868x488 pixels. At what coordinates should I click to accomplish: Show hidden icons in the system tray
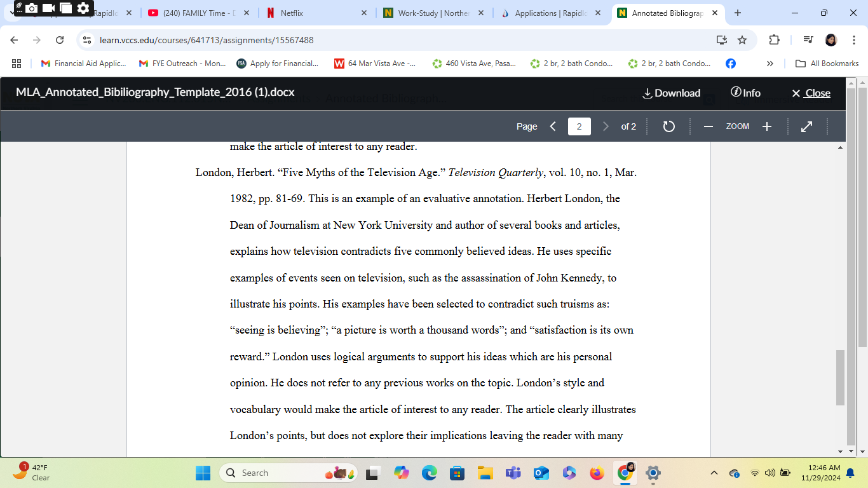coord(713,473)
